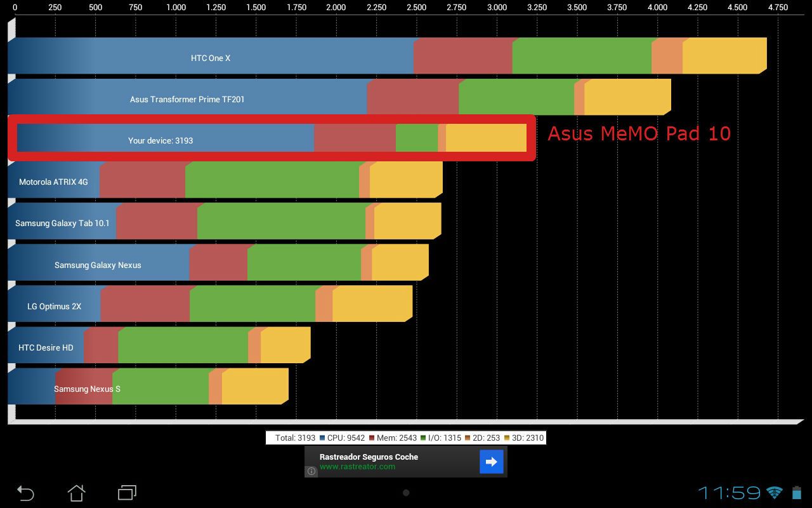Click the blue CPU legend swatch

[322, 438]
